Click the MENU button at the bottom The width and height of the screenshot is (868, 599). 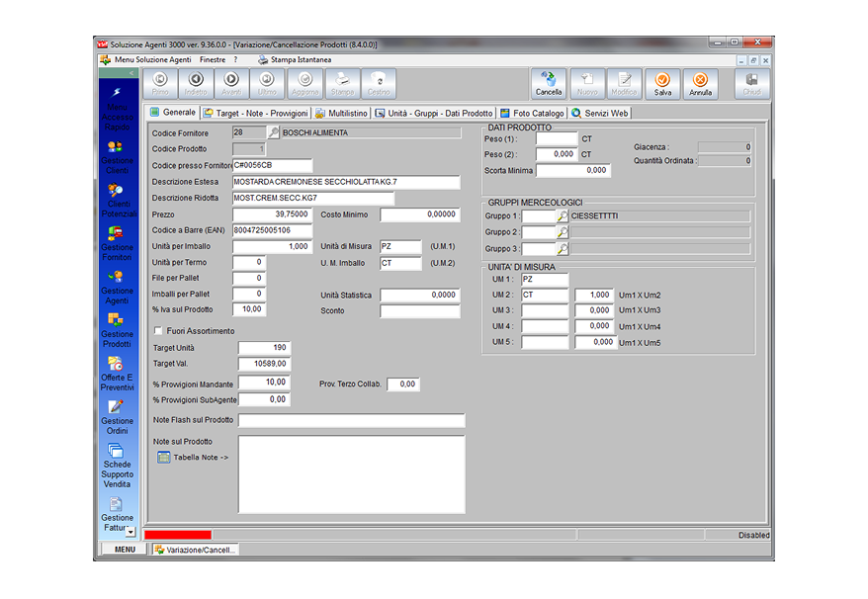tap(124, 550)
